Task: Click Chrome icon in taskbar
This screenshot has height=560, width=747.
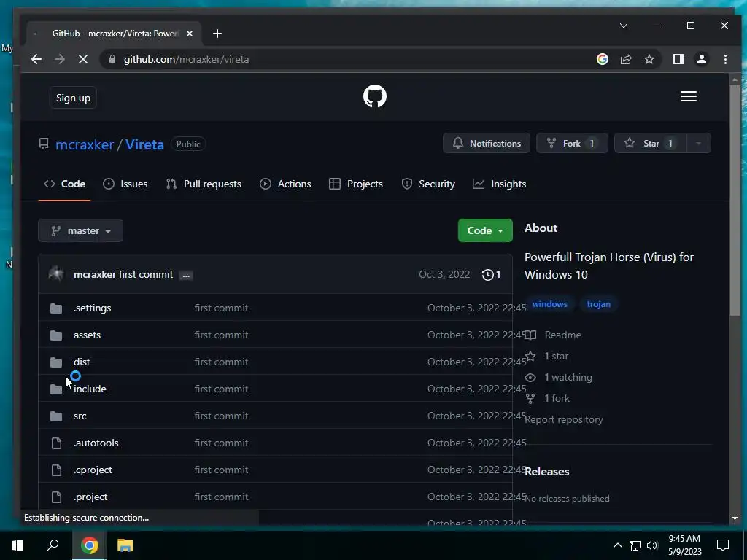Action: (x=89, y=545)
